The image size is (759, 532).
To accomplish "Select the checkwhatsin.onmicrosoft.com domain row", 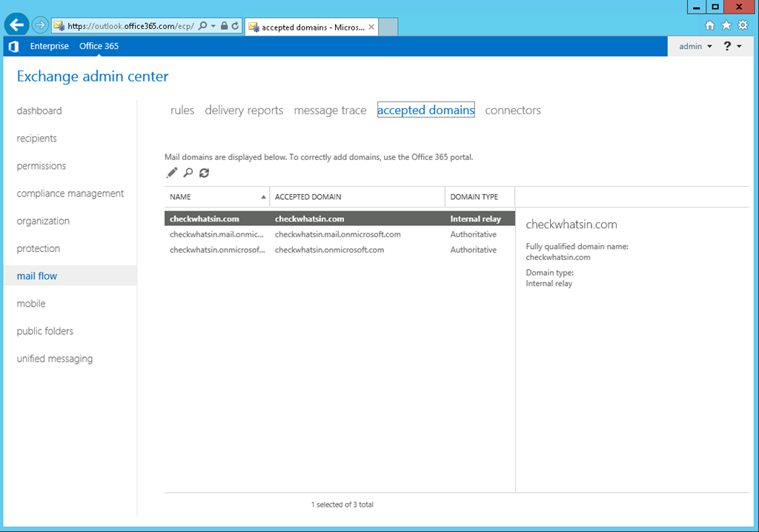I will point(339,250).
